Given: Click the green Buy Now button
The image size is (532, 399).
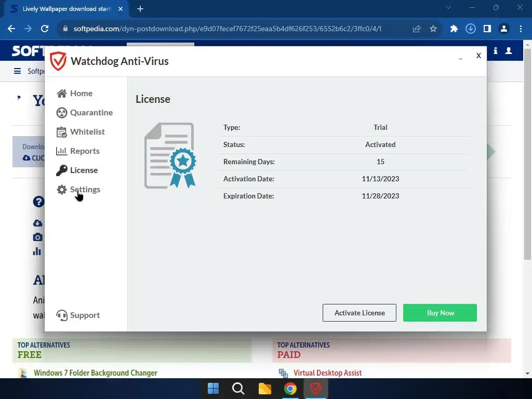Looking at the screenshot, I should [440, 313].
